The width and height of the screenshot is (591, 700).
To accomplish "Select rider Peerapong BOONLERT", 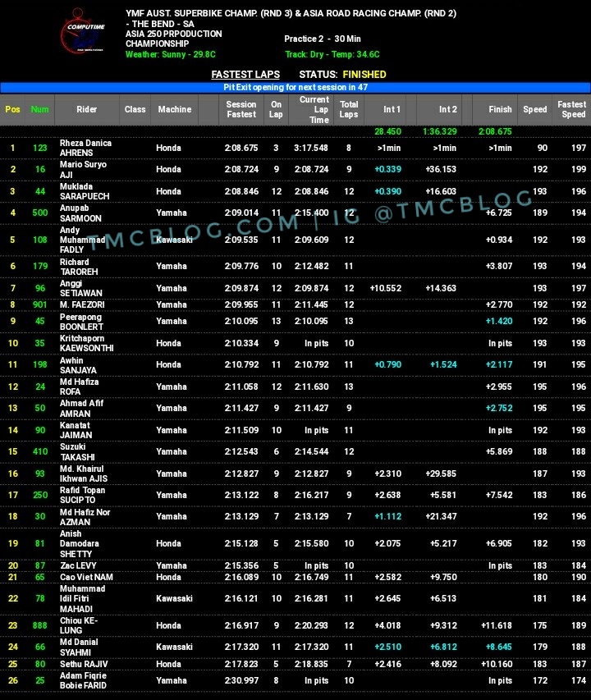I will (82, 322).
